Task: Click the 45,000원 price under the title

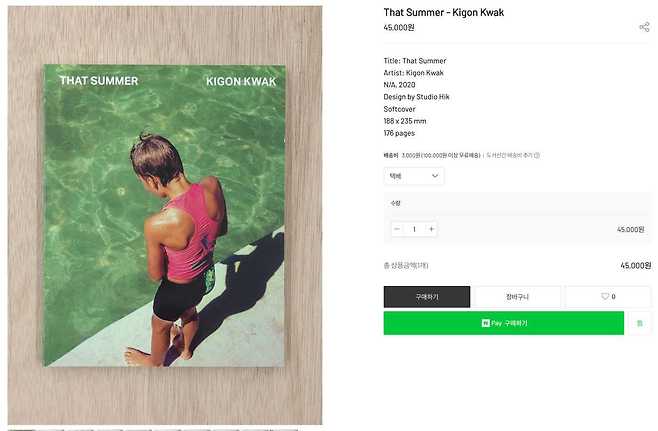Action: 399,28
